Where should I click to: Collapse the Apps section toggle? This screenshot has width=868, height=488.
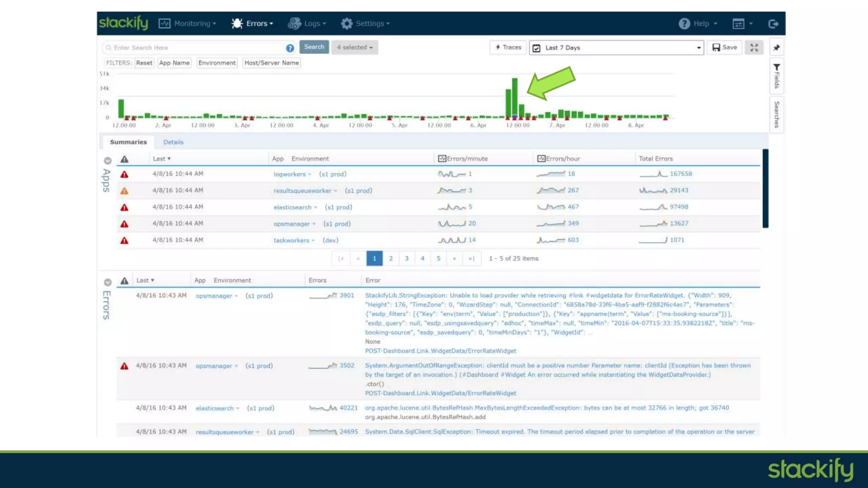click(108, 161)
